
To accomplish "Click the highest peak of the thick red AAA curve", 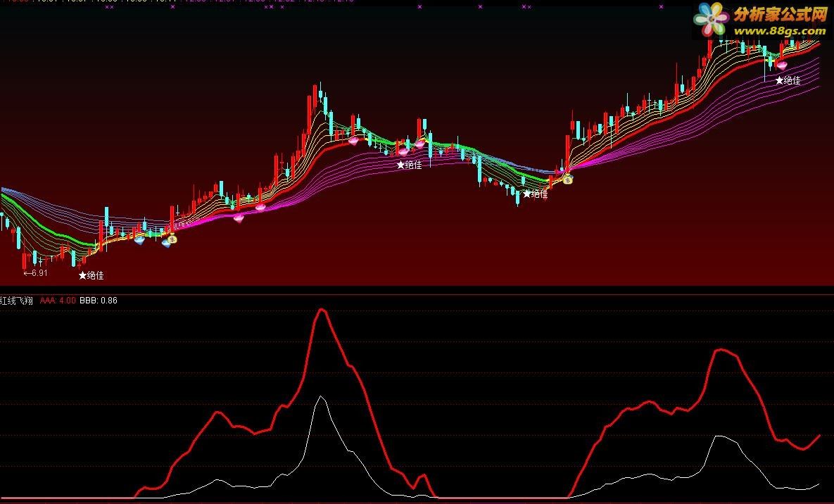I will click(321, 309).
